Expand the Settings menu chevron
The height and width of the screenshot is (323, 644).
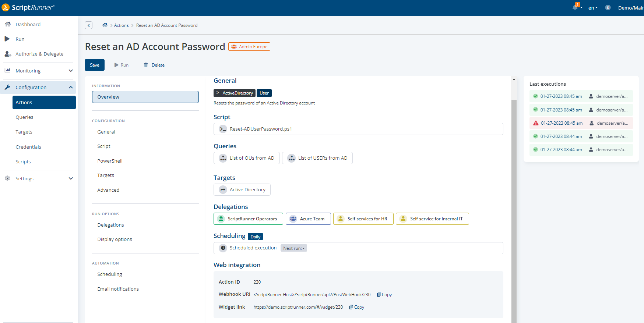coord(71,178)
